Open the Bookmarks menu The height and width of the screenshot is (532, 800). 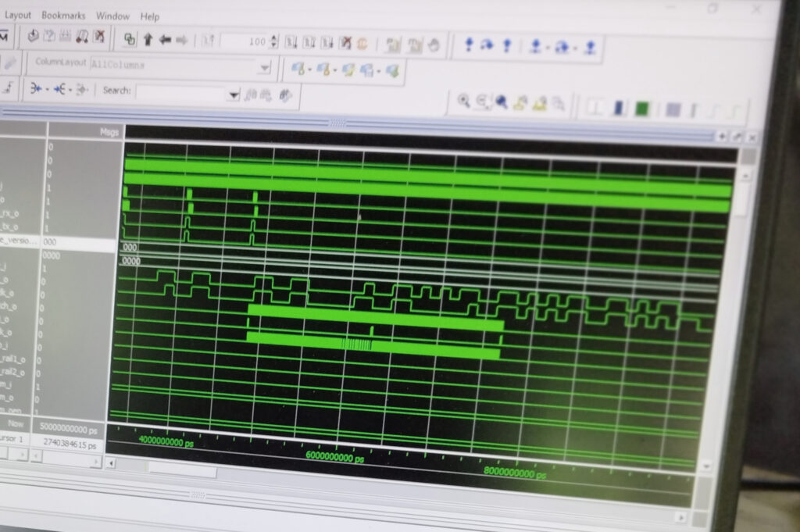click(63, 16)
